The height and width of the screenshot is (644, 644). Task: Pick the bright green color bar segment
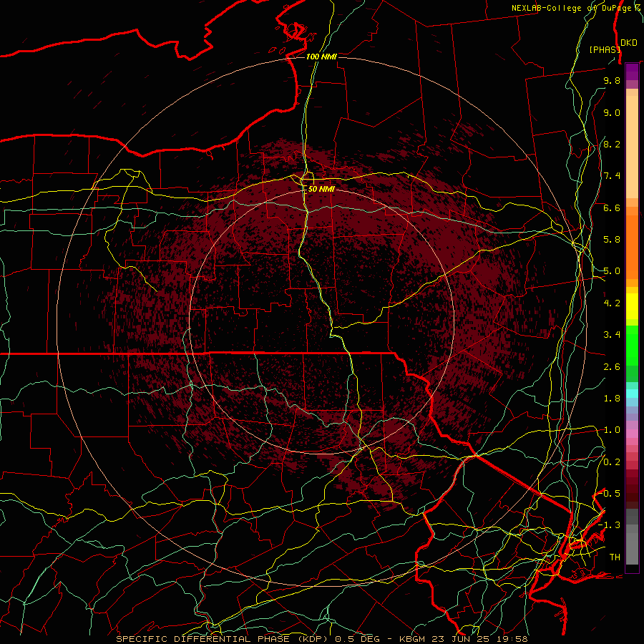632,346
